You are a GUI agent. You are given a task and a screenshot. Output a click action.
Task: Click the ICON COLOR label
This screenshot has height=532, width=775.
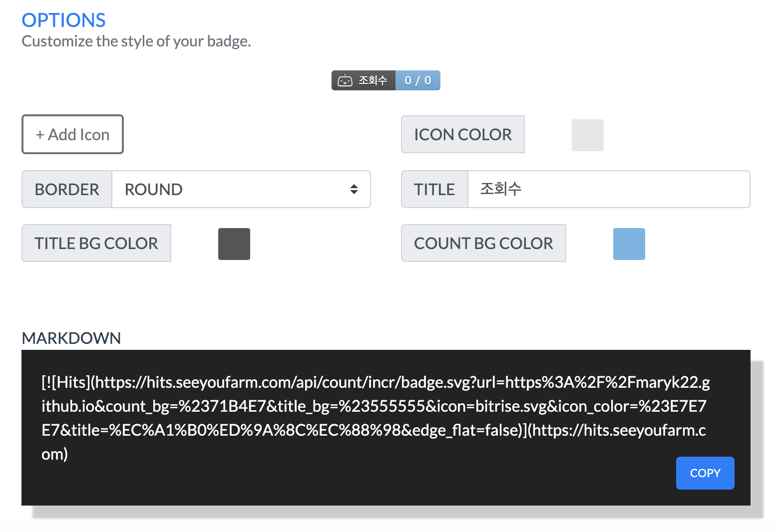pos(462,134)
